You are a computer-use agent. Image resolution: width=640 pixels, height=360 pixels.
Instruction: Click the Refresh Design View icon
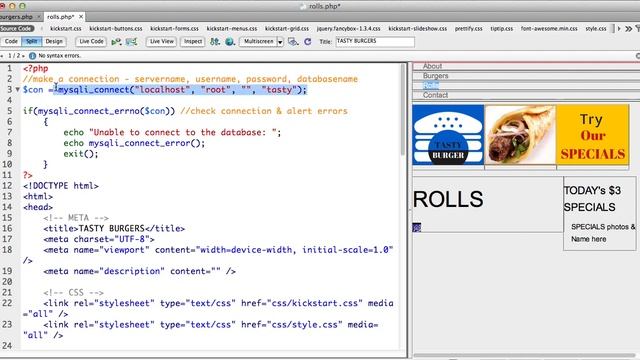pos(308,41)
